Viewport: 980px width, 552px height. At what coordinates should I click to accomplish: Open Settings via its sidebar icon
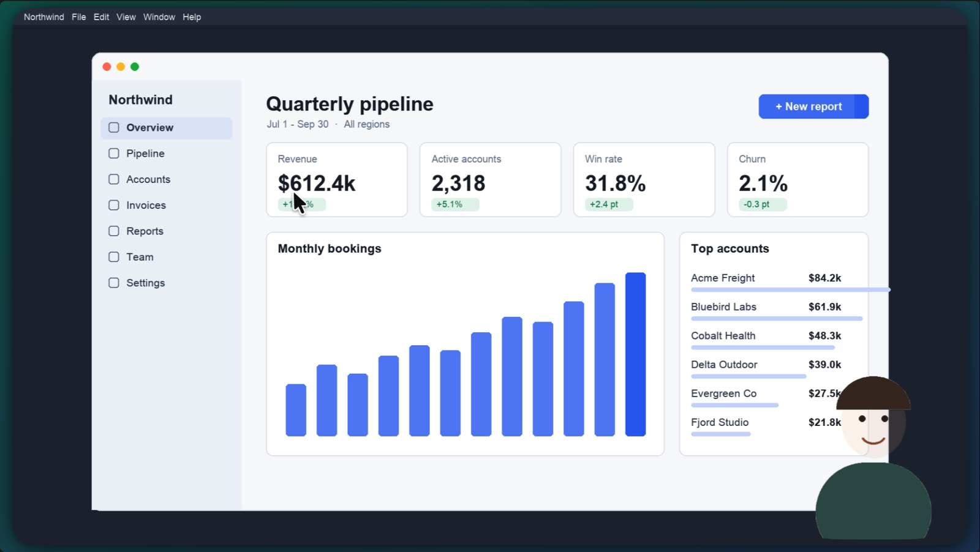114,283
